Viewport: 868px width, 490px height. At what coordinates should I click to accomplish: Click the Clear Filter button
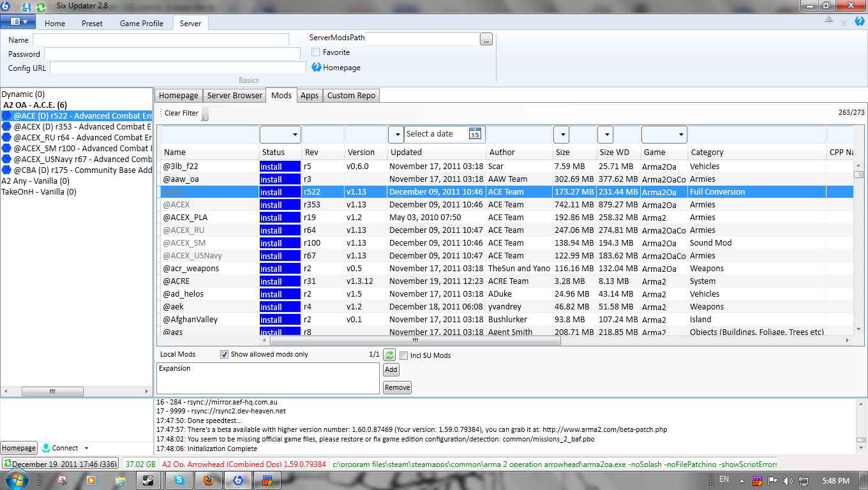click(x=181, y=113)
